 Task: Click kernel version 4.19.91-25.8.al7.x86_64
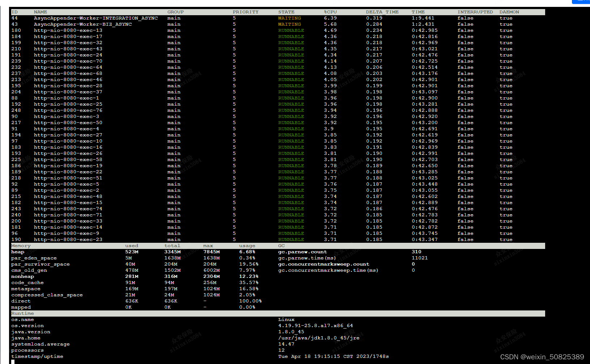[x=315, y=326]
